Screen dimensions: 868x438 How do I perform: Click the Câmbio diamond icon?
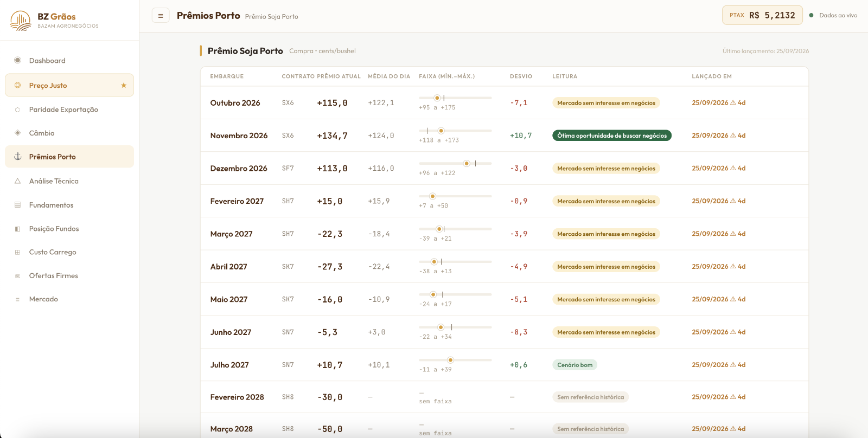[x=17, y=133]
